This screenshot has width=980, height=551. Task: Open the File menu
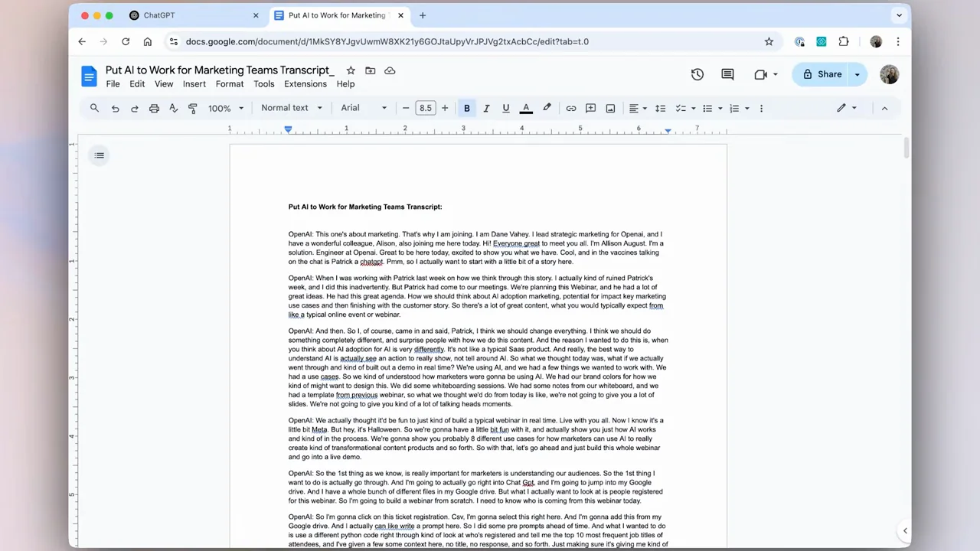pyautogui.click(x=113, y=84)
